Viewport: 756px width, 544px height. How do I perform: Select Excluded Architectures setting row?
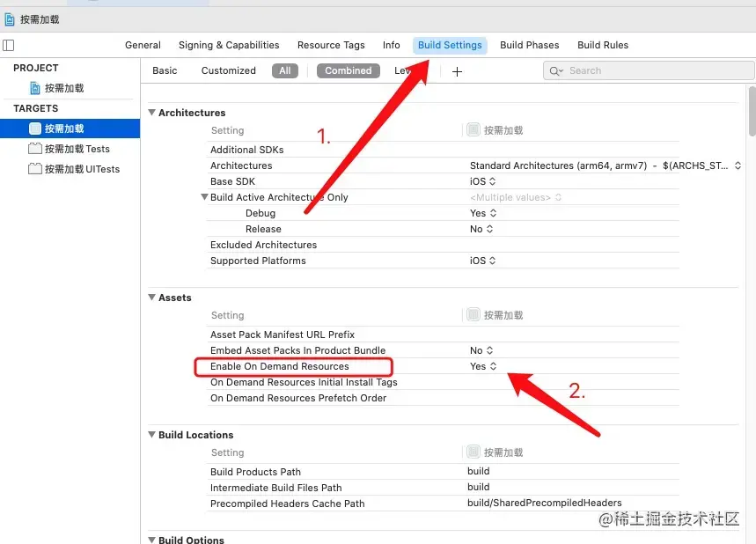coord(443,245)
